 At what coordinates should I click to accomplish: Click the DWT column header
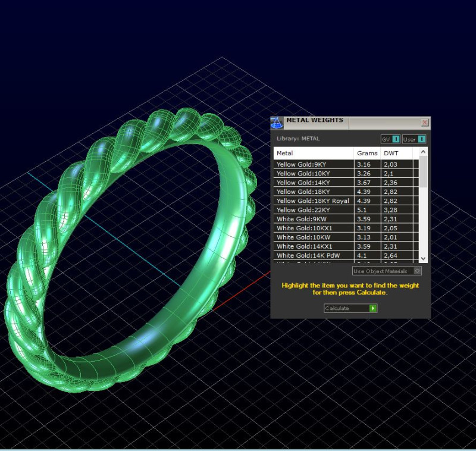[392, 153]
